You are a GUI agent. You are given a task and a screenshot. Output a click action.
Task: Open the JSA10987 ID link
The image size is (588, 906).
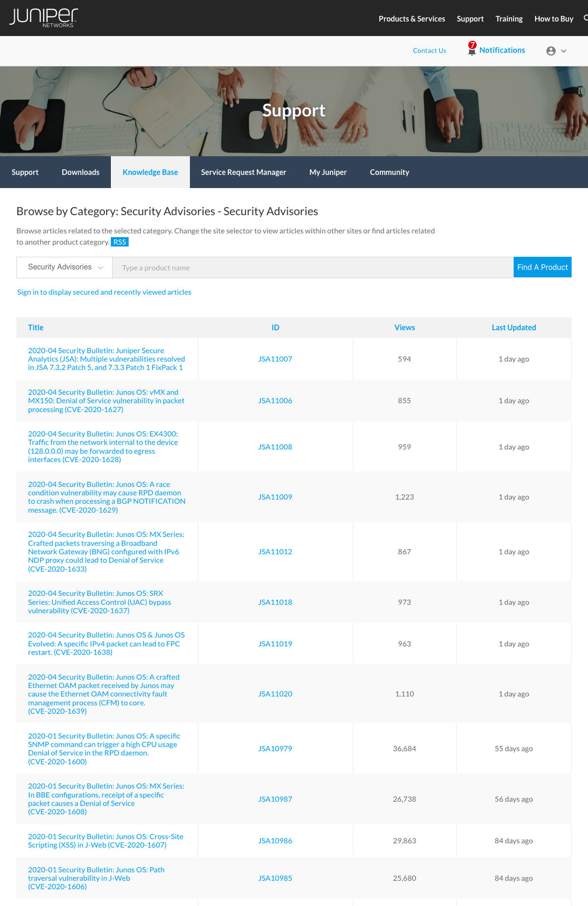pyautogui.click(x=275, y=799)
